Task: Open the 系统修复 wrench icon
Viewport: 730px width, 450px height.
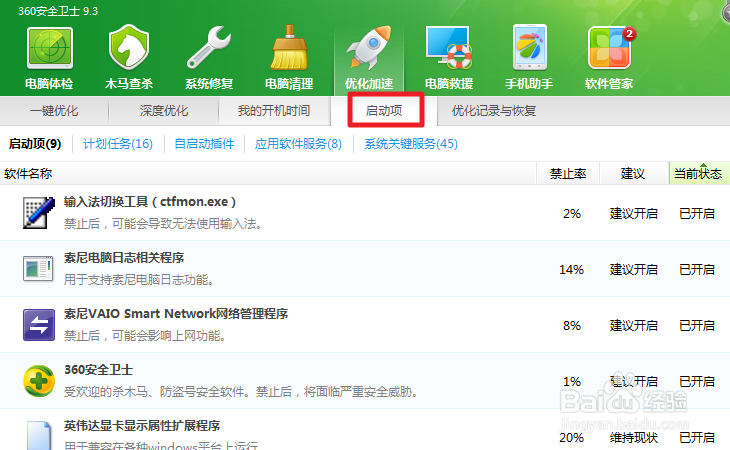Action: pos(209,48)
